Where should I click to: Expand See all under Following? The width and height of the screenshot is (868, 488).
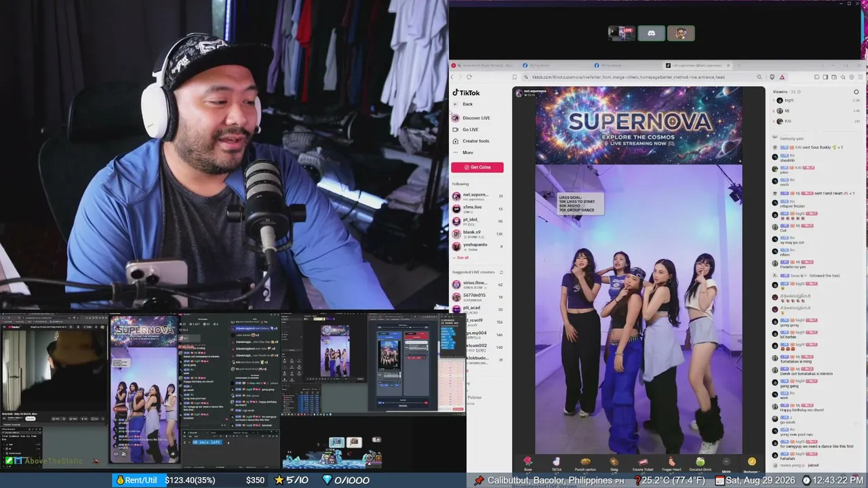[x=460, y=258]
